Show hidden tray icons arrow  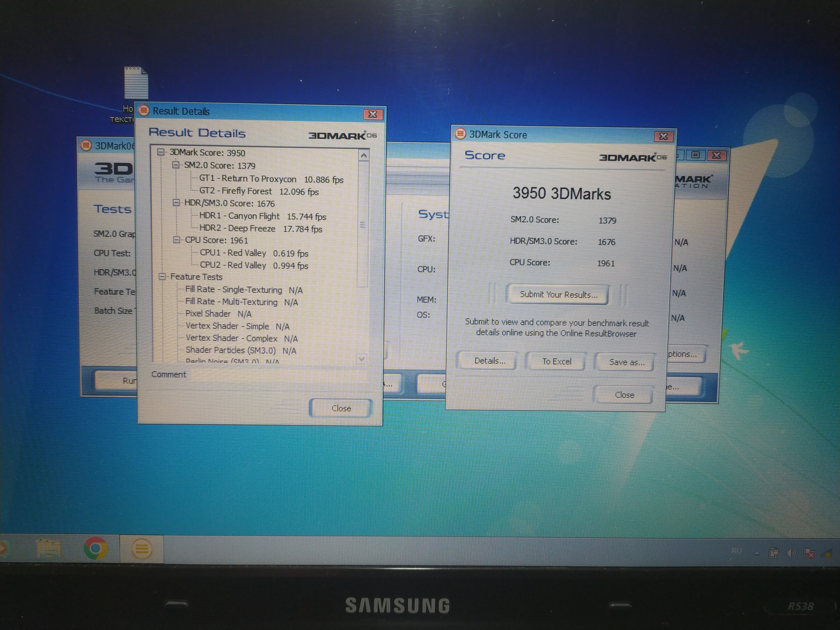click(756, 553)
